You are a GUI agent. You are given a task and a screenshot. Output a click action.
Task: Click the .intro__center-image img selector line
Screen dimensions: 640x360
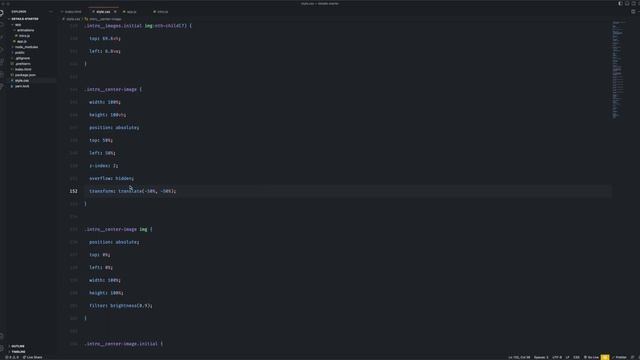click(x=118, y=229)
